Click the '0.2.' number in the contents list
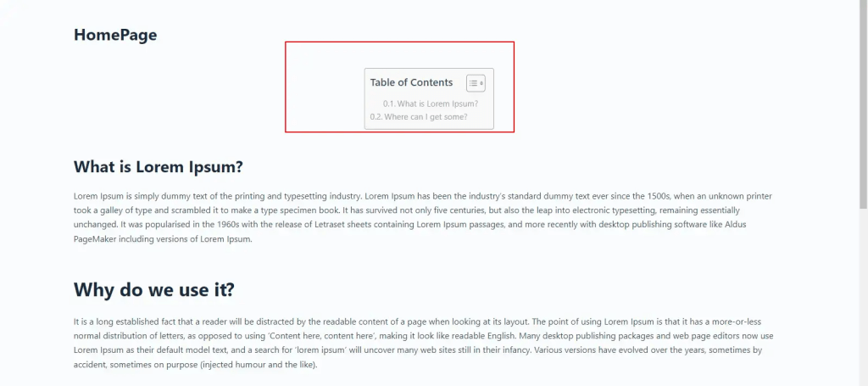The image size is (868, 386). 376,117
